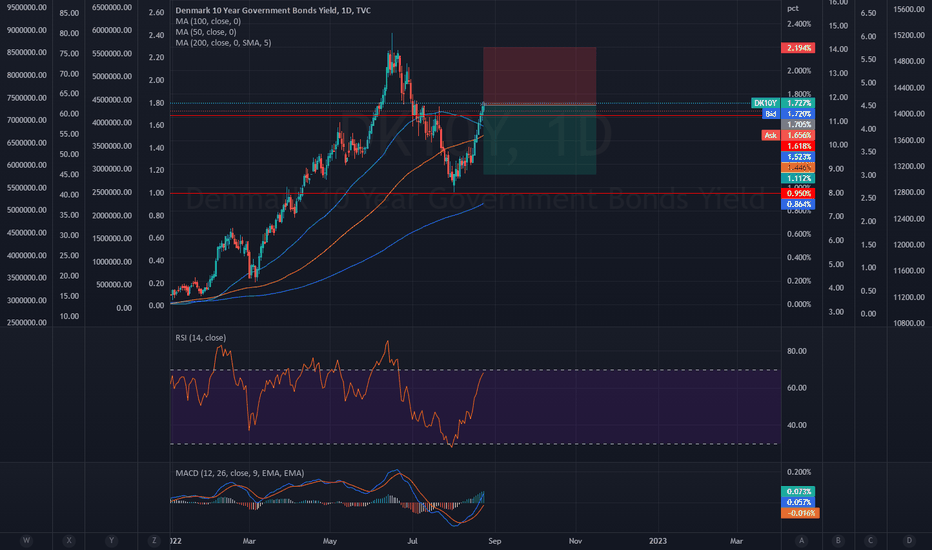Select the chart title Denmark 10 Year Government Bonds Yield

tap(273, 10)
